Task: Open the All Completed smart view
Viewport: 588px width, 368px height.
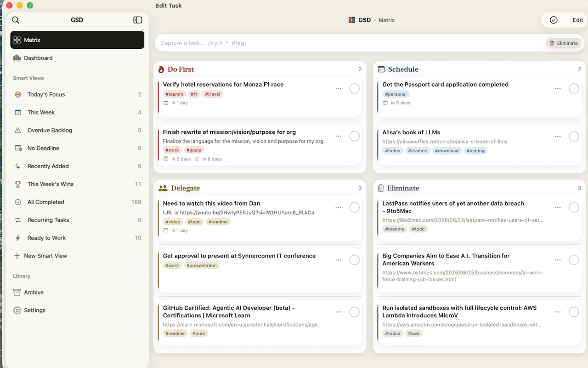Action: [x=77, y=202]
